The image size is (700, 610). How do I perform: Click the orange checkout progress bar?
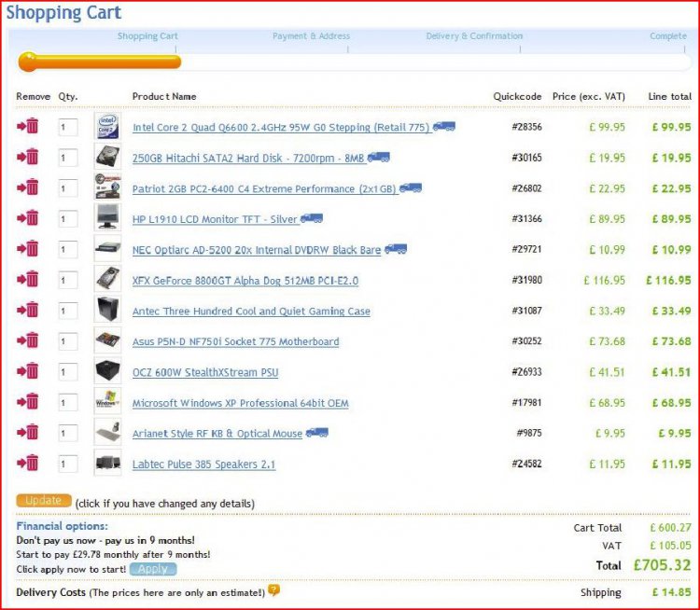(x=100, y=62)
